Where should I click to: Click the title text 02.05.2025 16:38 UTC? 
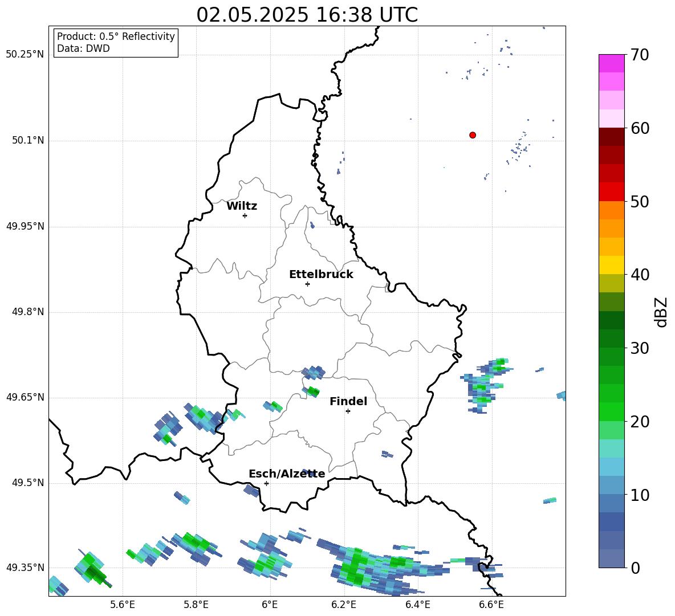coord(307,15)
